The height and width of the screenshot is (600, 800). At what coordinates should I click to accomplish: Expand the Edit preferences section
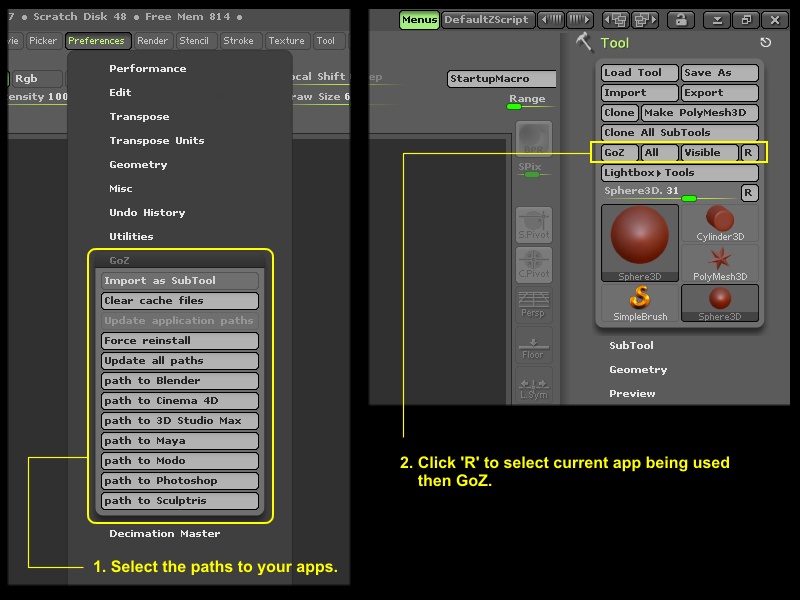(120, 92)
